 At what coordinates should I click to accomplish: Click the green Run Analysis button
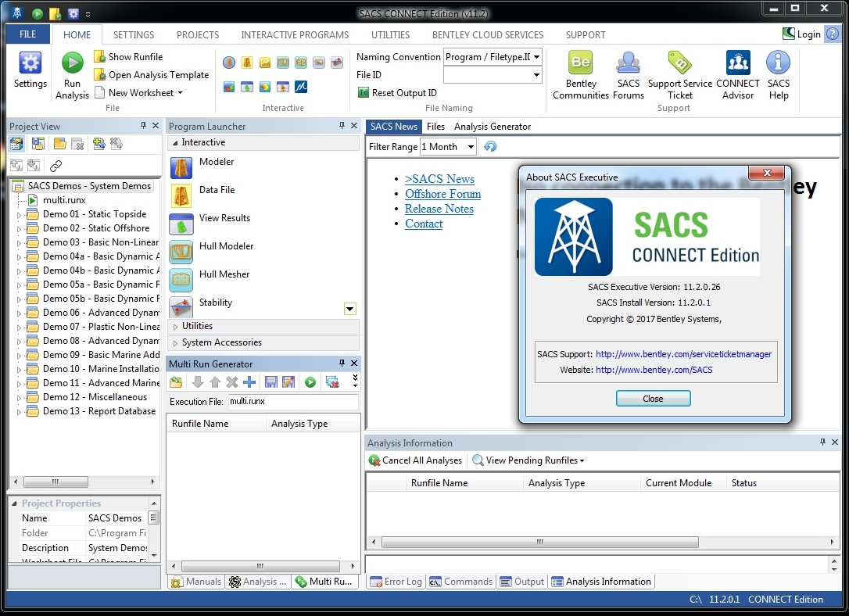pyautogui.click(x=72, y=75)
